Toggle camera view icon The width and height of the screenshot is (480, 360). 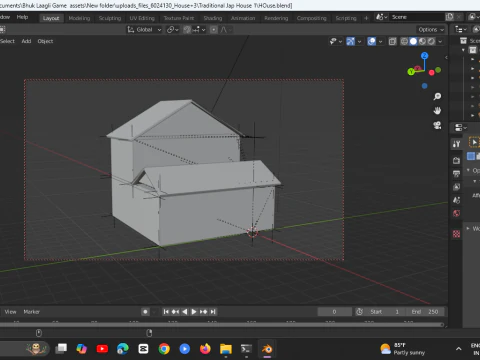click(x=437, y=125)
